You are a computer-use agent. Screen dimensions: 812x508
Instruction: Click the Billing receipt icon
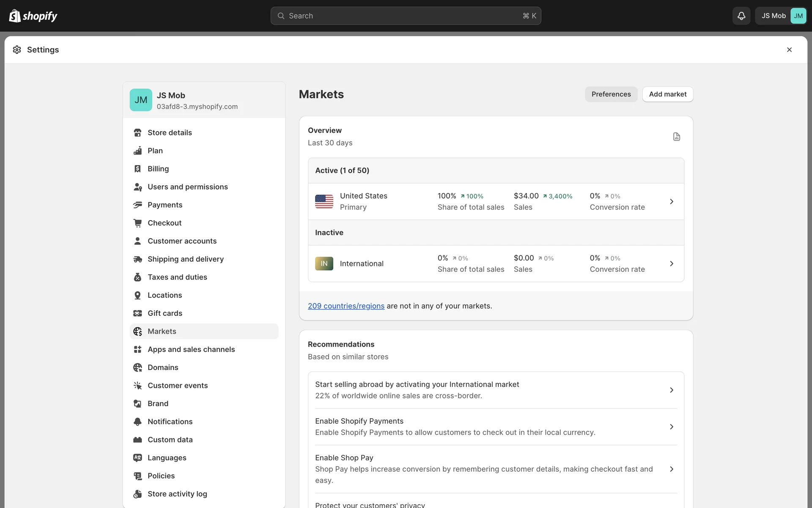click(x=137, y=169)
